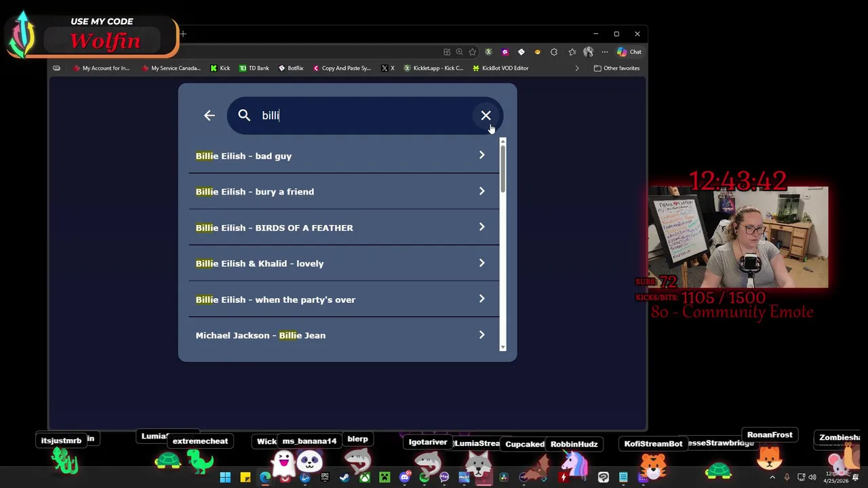Open chevron on the 'Billie Jean' row

coord(481,335)
